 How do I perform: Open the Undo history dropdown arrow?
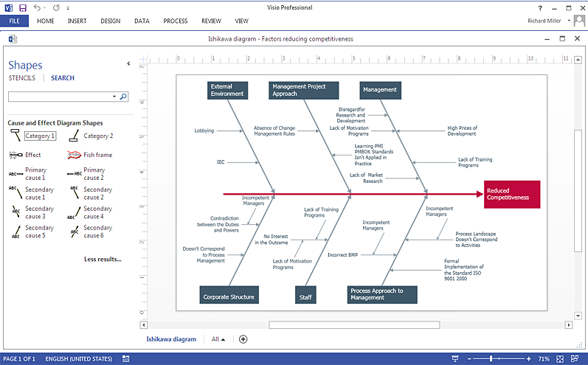[44, 8]
